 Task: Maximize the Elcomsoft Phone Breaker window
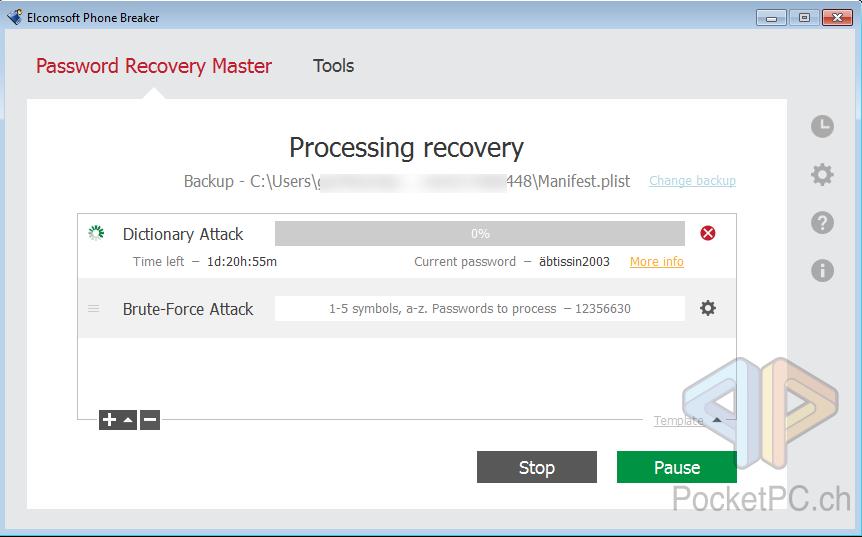pyautogui.click(x=804, y=18)
